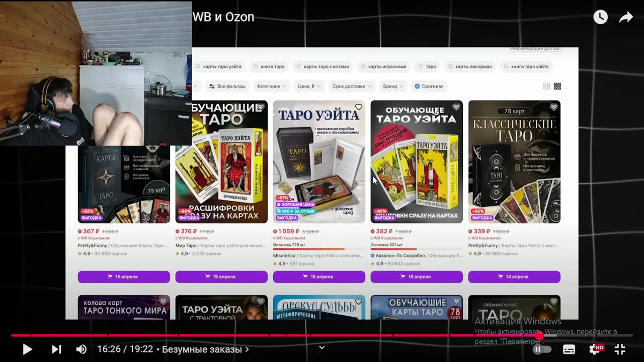
Task: Open chapter list 'Безумные заказы'
Action: click(205, 349)
